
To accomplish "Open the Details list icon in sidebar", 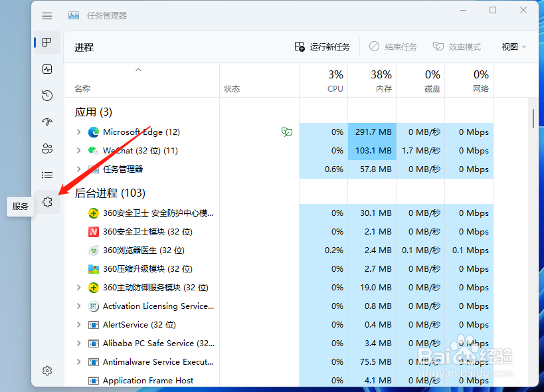I will (x=47, y=175).
